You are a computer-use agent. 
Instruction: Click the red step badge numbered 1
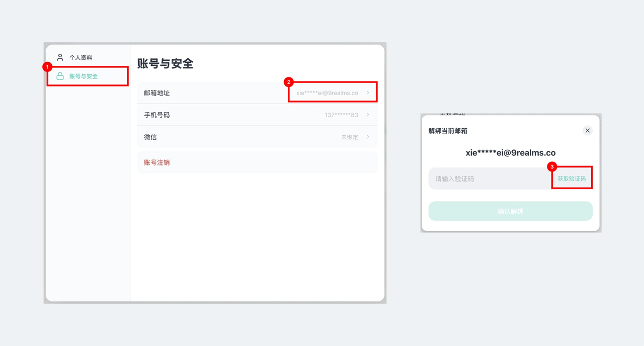[x=47, y=66]
